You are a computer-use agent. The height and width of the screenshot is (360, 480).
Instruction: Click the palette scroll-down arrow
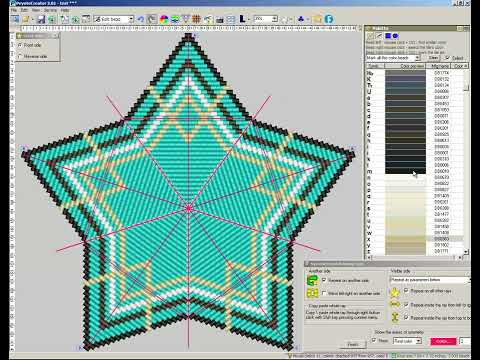[x=466, y=252]
